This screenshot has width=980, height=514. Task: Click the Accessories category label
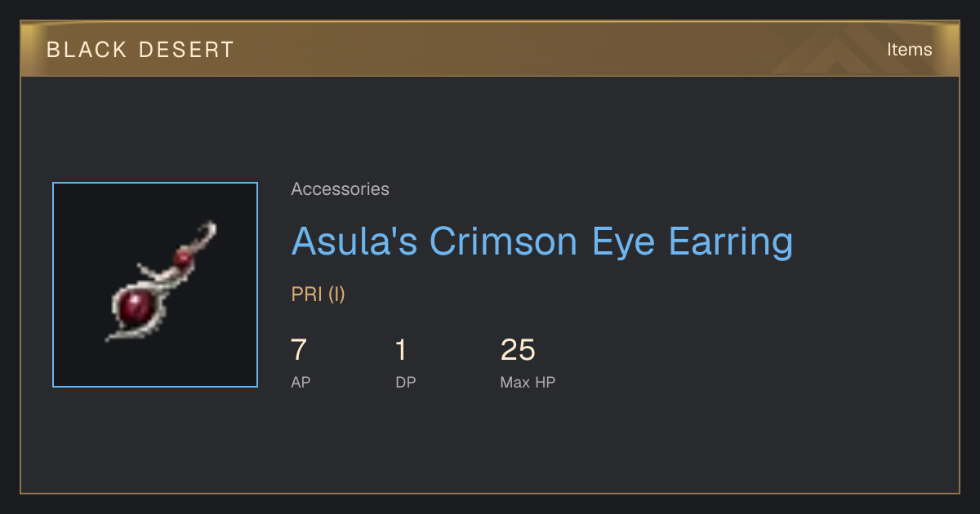click(x=340, y=189)
